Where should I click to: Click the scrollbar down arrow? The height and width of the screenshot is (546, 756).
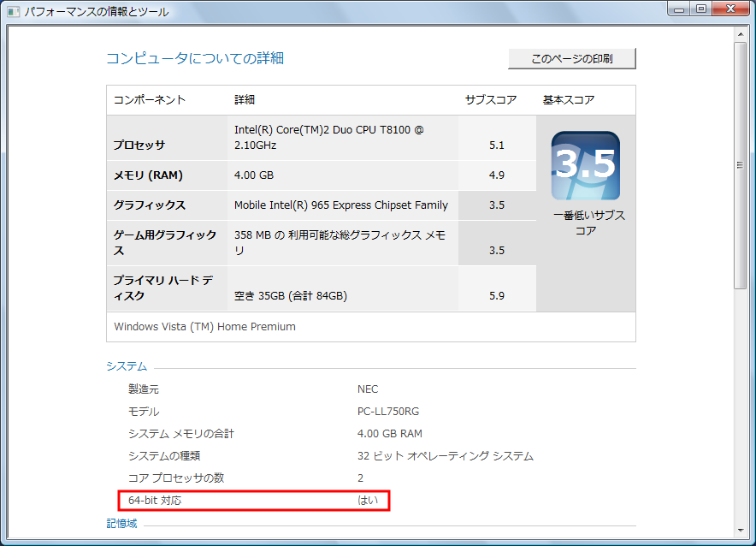(x=741, y=531)
